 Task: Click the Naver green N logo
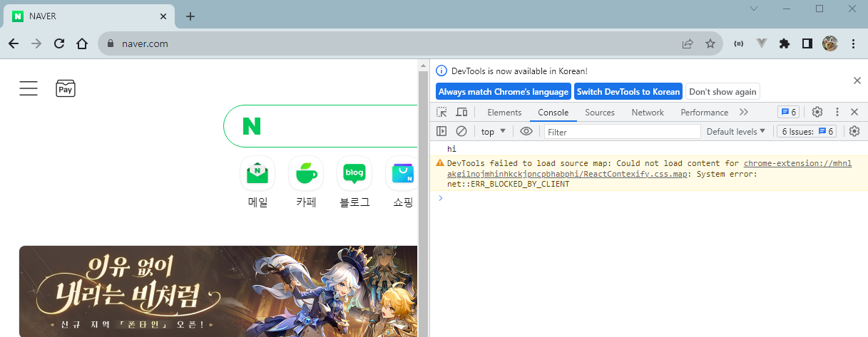(x=252, y=126)
